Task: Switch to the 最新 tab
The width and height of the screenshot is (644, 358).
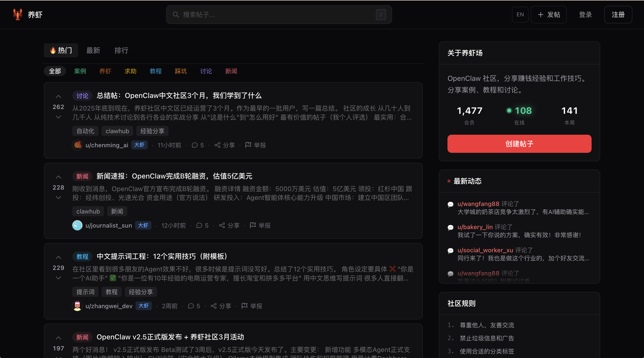Action: click(93, 50)
